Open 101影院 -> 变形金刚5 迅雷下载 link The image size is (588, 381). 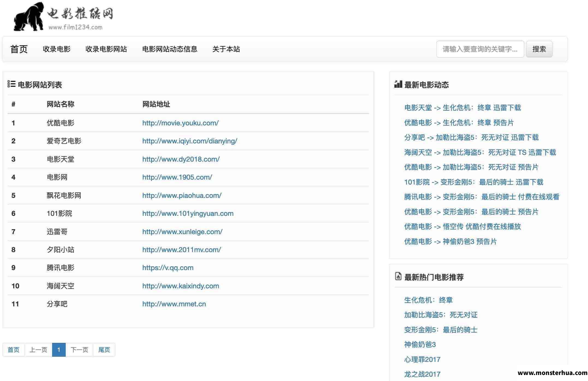click(x=474, y=182)
